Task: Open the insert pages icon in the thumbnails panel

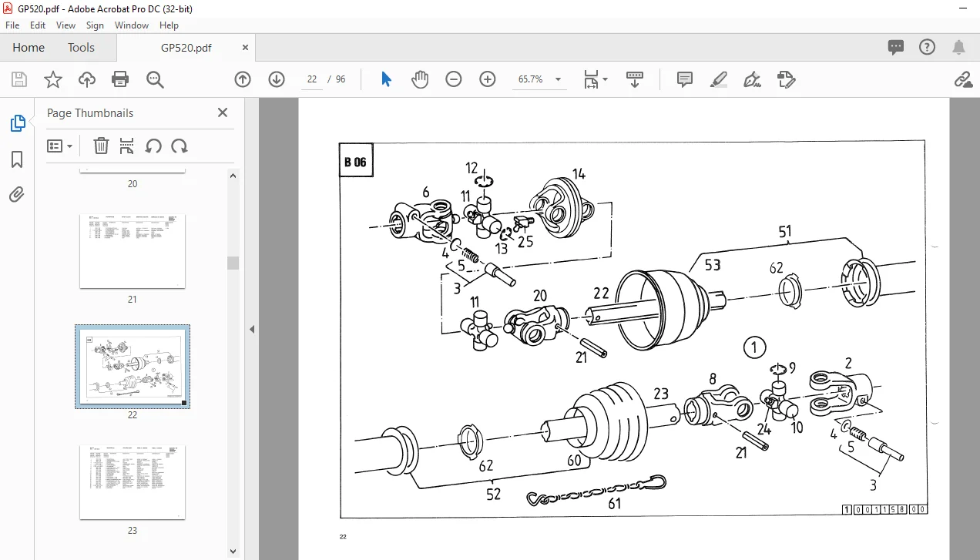Action: coord(127,146)
